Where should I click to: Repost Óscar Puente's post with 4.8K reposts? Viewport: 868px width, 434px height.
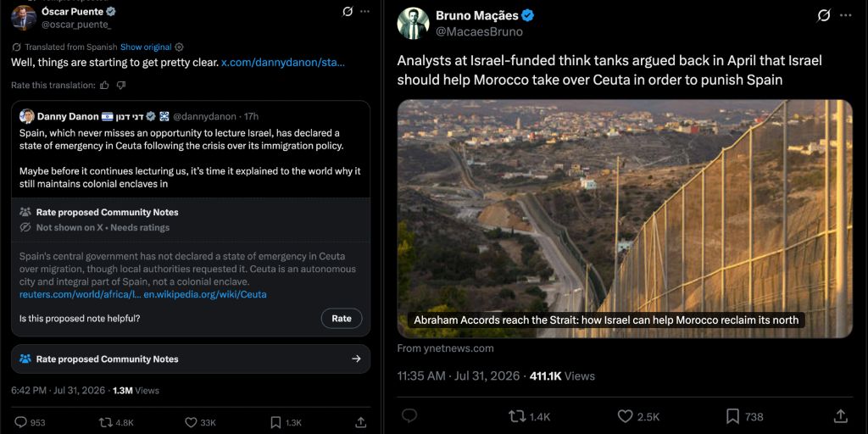tap(105, 422)
